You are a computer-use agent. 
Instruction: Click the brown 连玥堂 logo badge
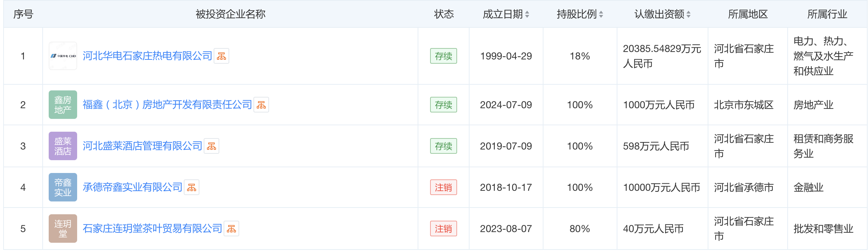pyautogui.click(x=63, y=229)
